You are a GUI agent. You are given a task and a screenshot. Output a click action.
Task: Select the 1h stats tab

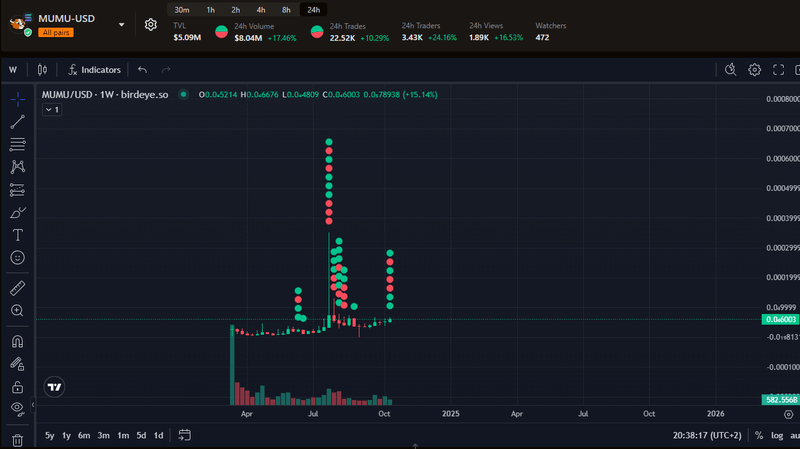210,10
